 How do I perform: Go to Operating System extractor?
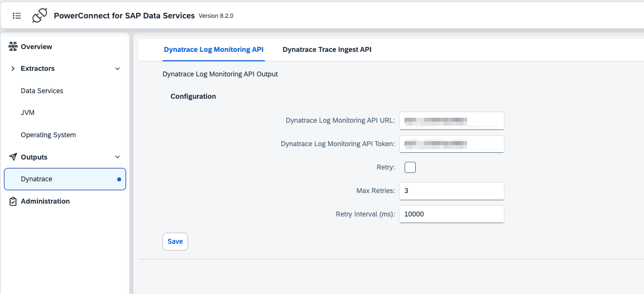[48, 135]
